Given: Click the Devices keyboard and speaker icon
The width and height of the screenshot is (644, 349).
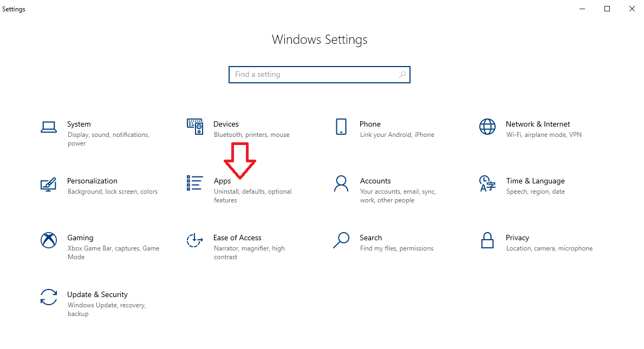Looking at the screenshot, I should (194, 127).
